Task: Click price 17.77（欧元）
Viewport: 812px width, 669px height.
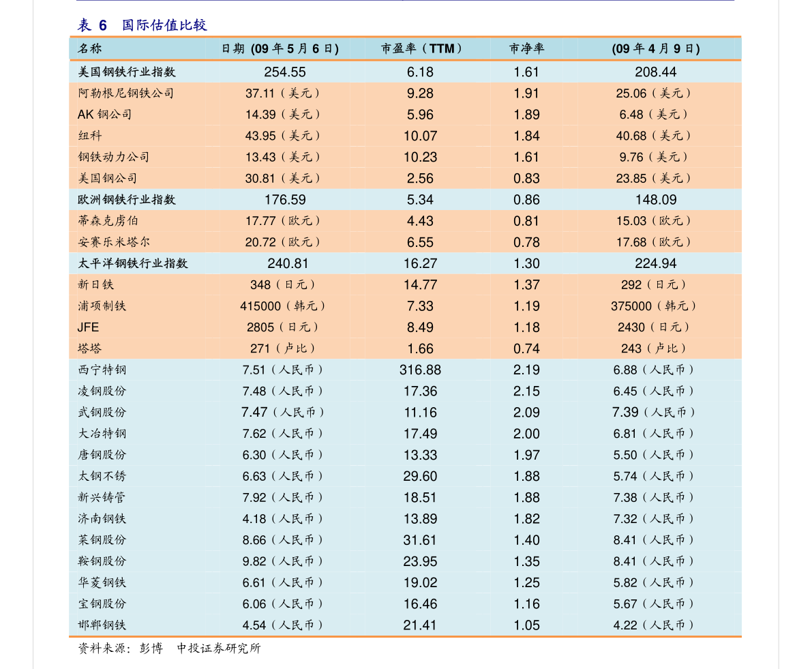Action: point(283,220)
